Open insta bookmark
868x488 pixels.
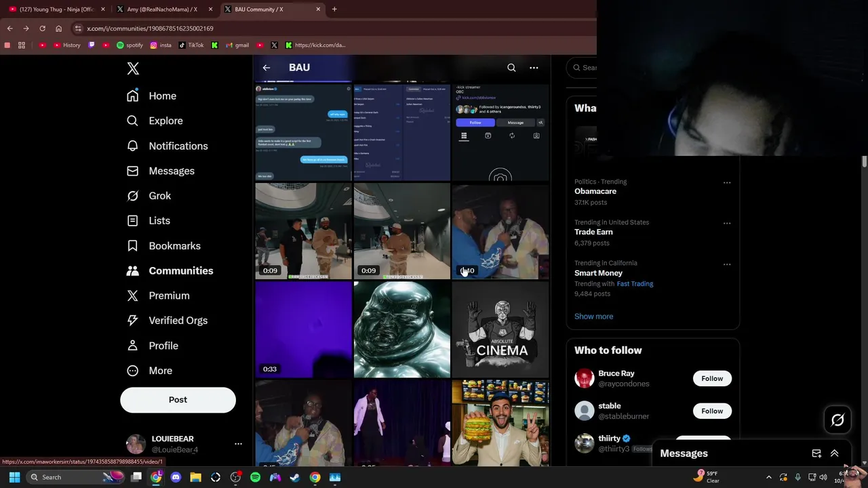tap(161, 45)
